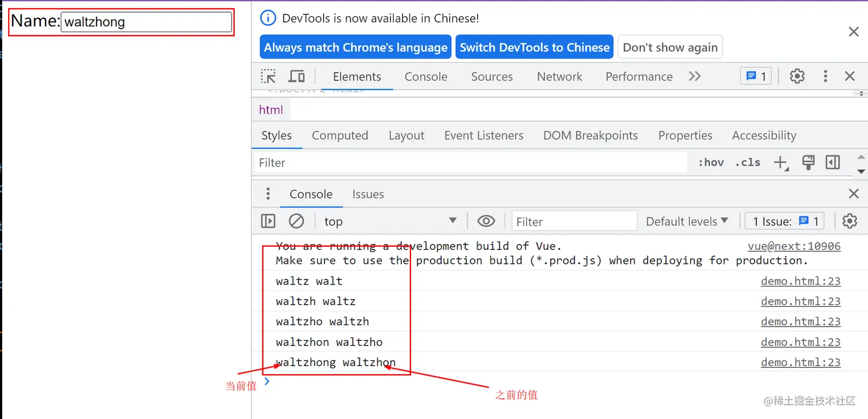Open the Accessibility pane tab
This screenshot has width=868, height=419.
point(764,135)
